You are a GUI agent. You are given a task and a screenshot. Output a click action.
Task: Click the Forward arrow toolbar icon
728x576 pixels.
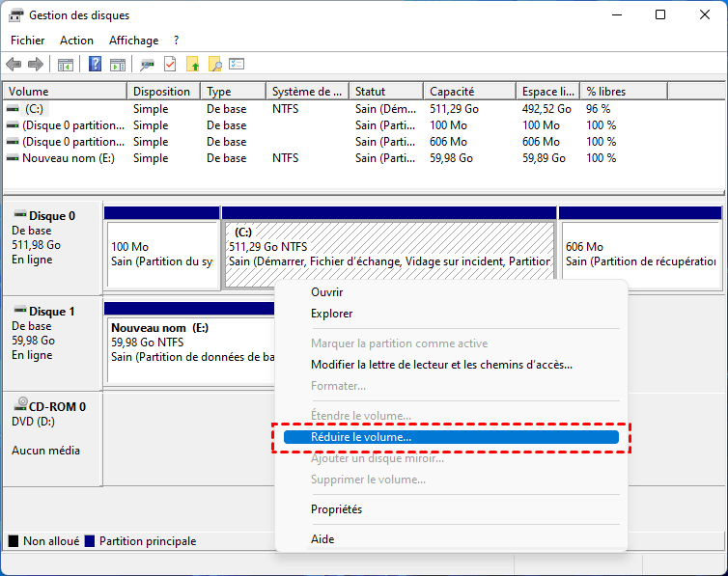pyautogui.click(x=36, y=65)
